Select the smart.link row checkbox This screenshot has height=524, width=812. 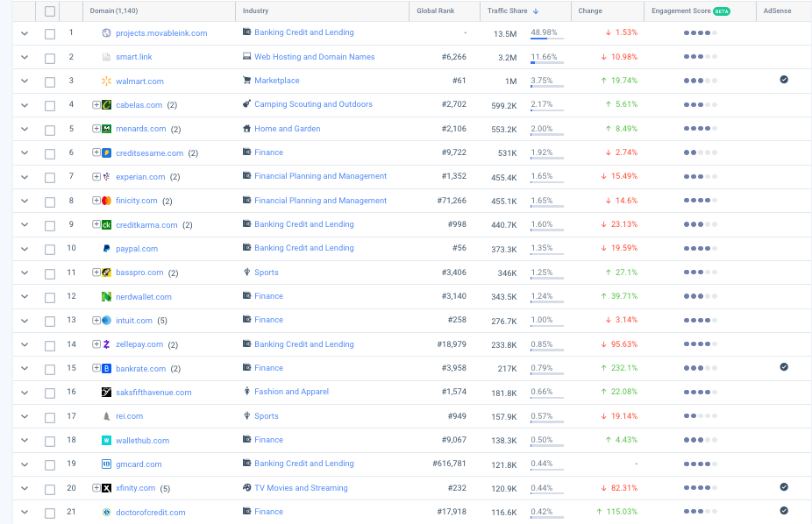[50, 58]
